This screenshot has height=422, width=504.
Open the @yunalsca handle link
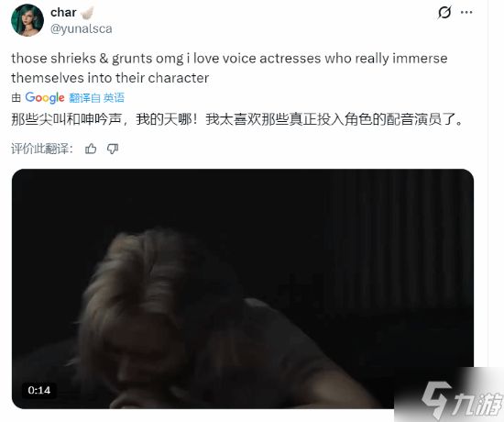point(82,29)
